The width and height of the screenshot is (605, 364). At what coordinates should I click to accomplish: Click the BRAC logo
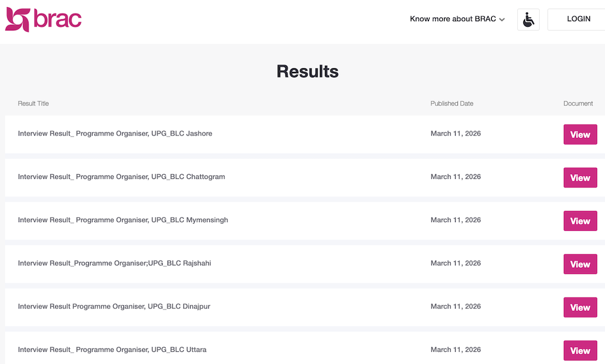click(x=42, y=19)
